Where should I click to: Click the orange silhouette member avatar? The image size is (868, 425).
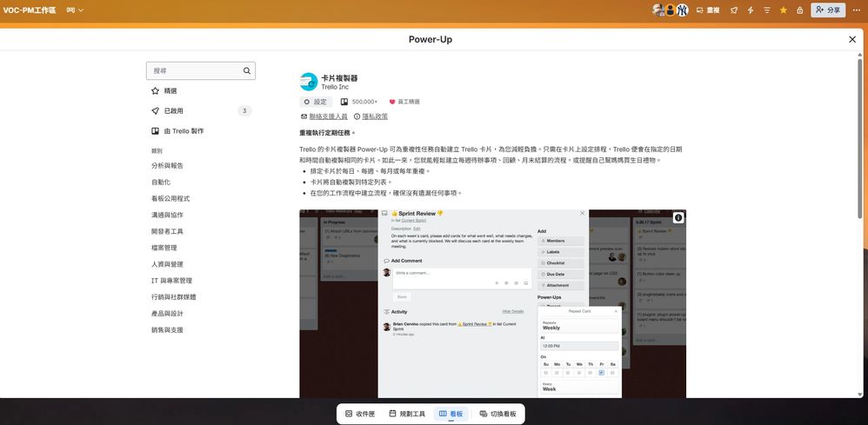[x=670, y=10]
